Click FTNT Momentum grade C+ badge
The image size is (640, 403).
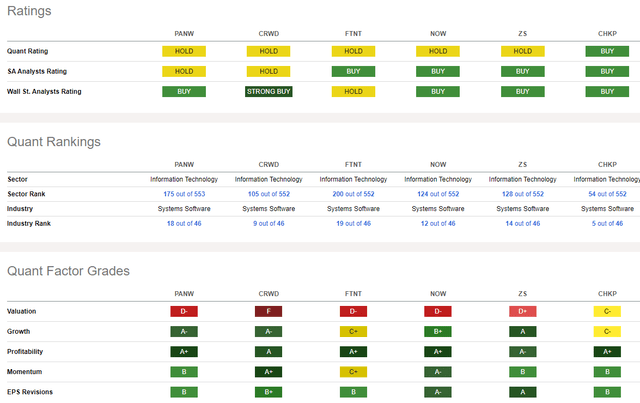tap(353, 372)
